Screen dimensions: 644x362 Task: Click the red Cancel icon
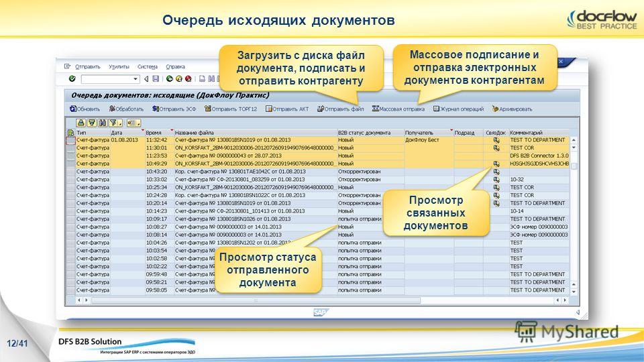pyautogui.click(x=188, y=79)
